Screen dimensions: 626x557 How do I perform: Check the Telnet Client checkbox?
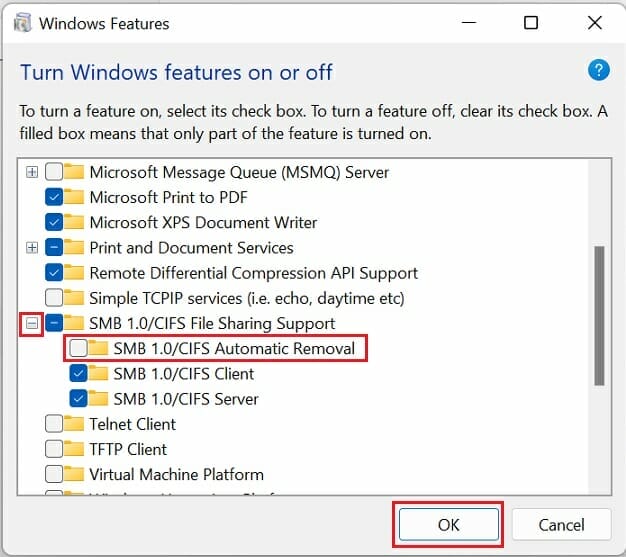[53, 424]
